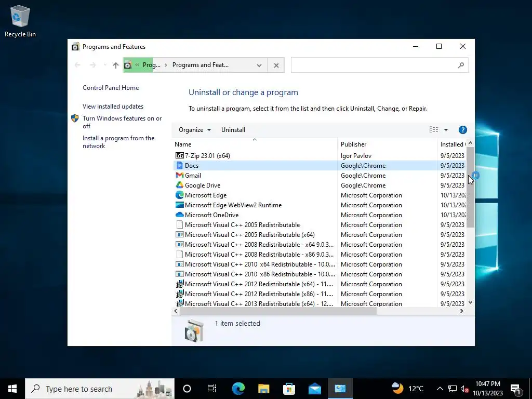Show hidden tray icons chevron
The image size is (532, 399).
[x=440, y=389]
